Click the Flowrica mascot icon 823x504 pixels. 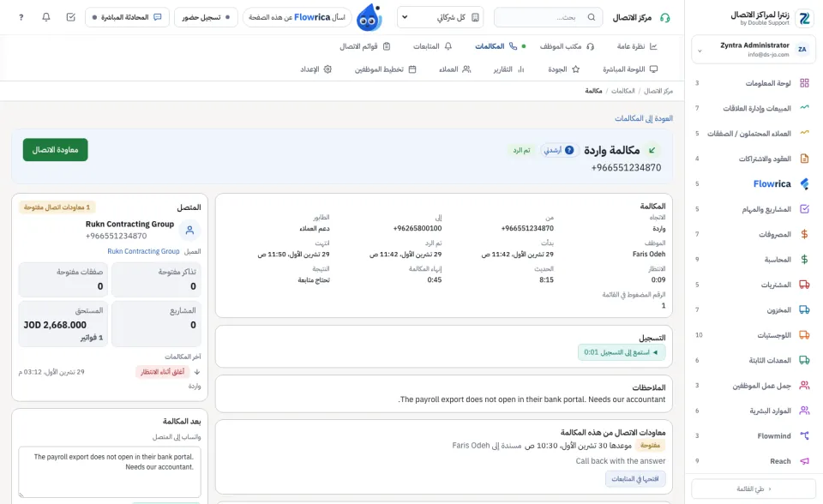click(369, 18)
